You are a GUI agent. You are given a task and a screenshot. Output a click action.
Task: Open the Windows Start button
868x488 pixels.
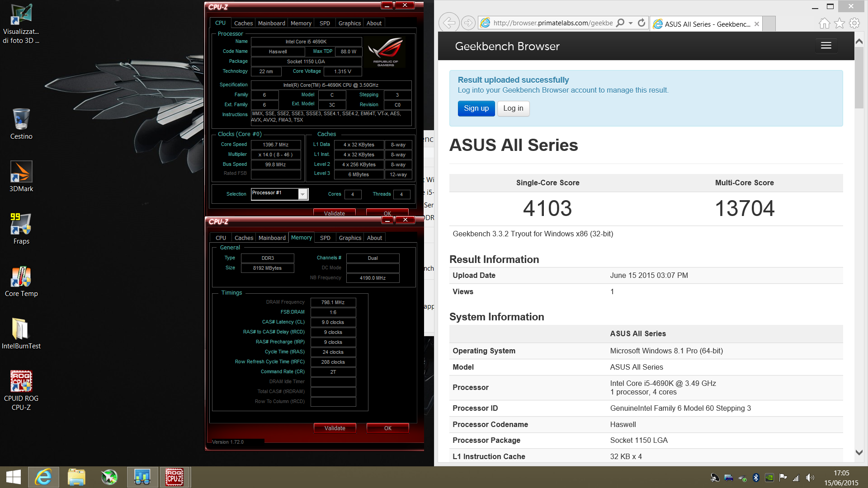coord(14,477)
